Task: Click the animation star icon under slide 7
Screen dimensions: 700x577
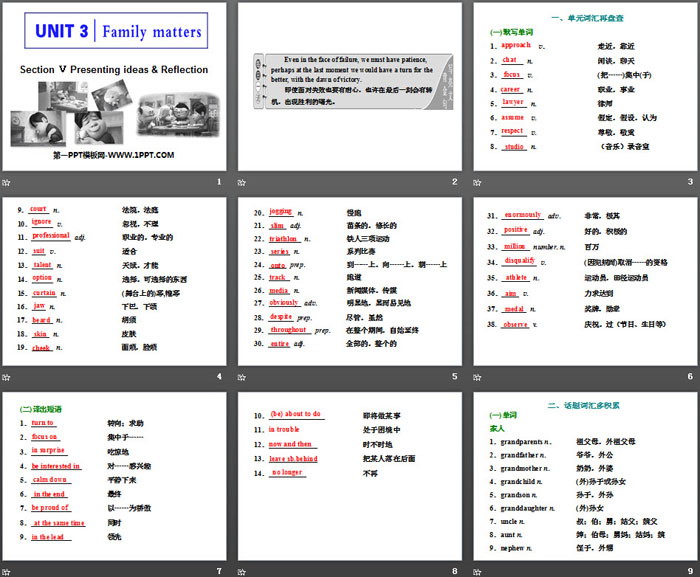Action: [6, 572]
